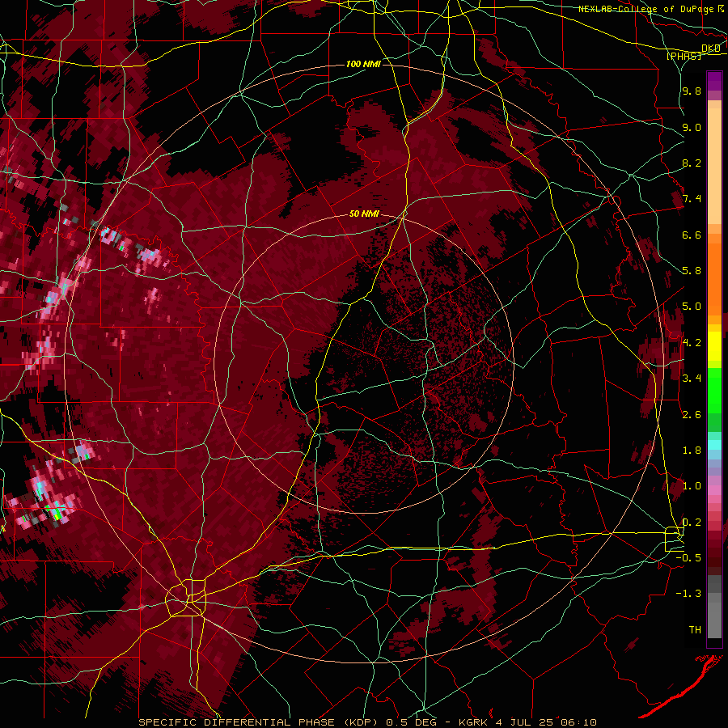This screenshot has height=728, width=728.
Task: Click the 9.8 value on the scale
Action: pos(692,91)
